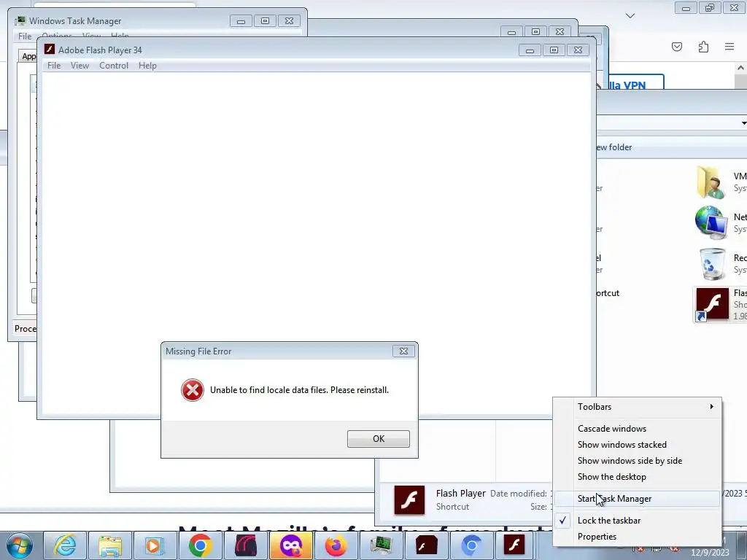Switch to Adobe Flash Player taskbar icon

pyautogui.click(x=514, y=545)
